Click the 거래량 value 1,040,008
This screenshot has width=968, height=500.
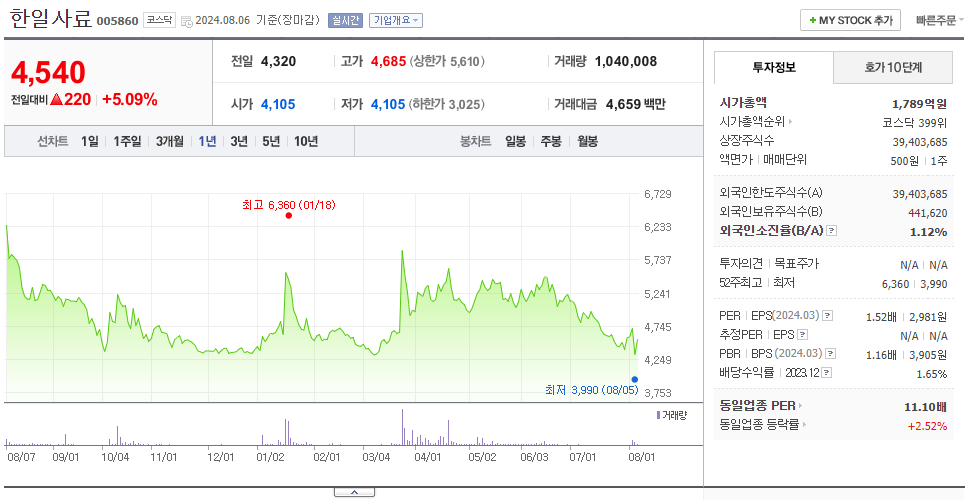coord(626,61)
